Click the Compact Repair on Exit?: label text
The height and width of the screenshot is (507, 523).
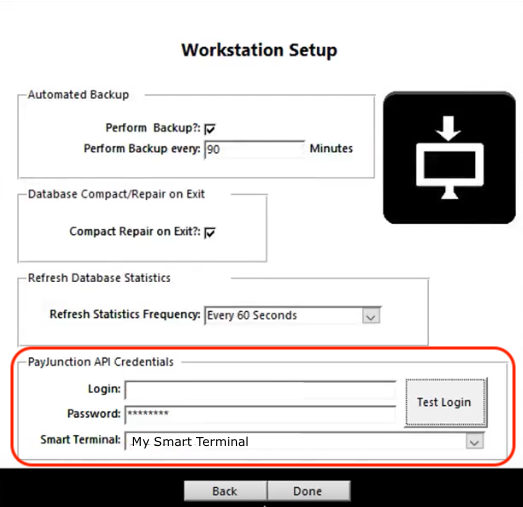coord(135,231)
